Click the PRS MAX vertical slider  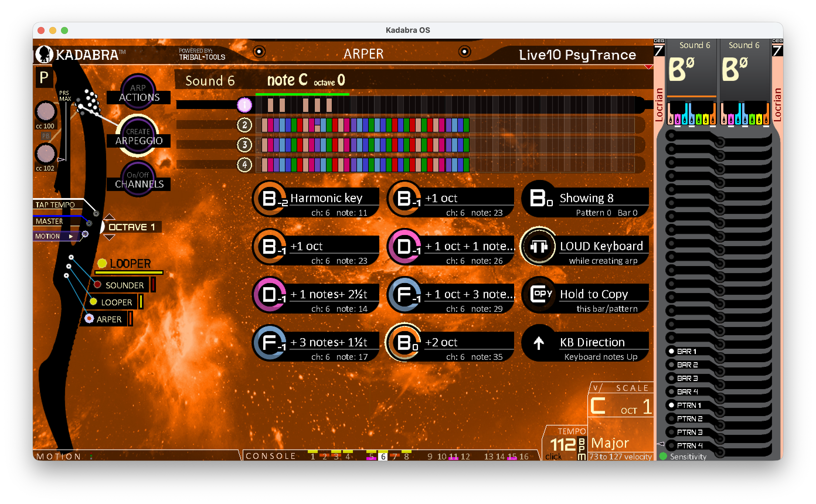(66, 132)
